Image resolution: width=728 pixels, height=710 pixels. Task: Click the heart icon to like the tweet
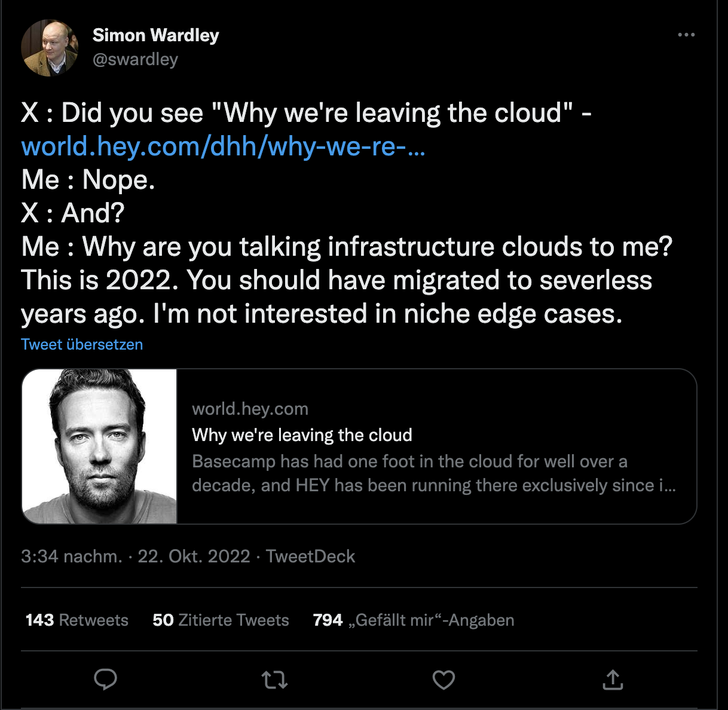click(x=443, y=680)
